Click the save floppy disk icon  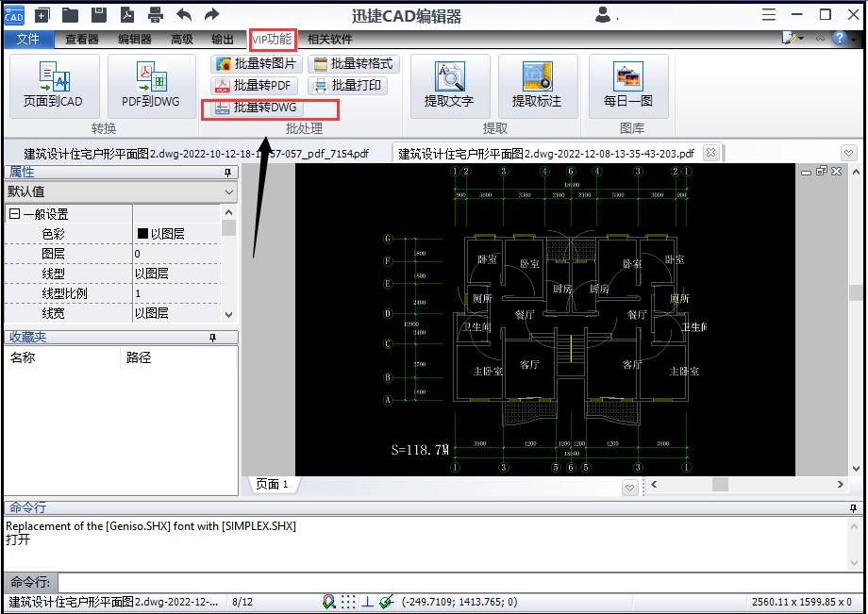click(x=99, y=14)
